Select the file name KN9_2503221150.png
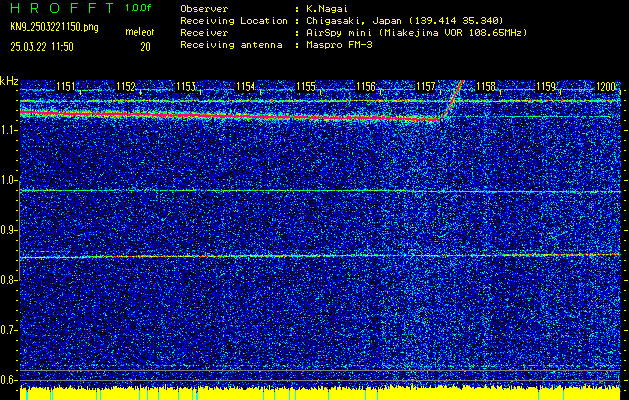Viewport: 629px width, 400px height. (x=54, y=27)
